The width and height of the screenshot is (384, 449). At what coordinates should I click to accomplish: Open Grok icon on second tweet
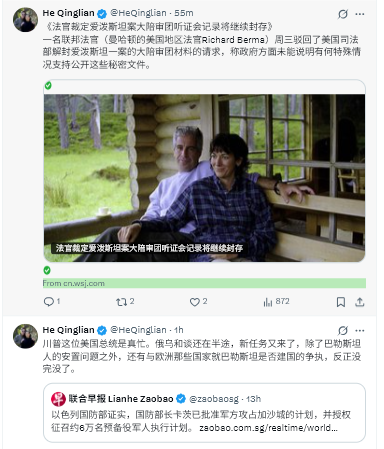coord(342,331)
